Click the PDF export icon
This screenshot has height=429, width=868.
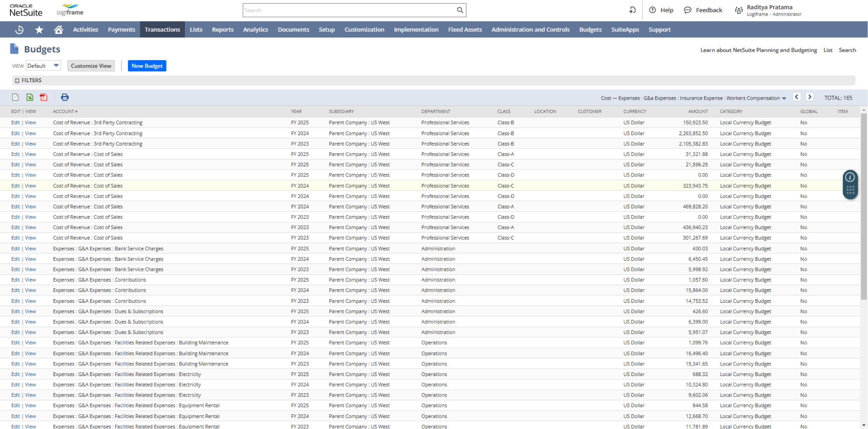(x=44, y=98)
